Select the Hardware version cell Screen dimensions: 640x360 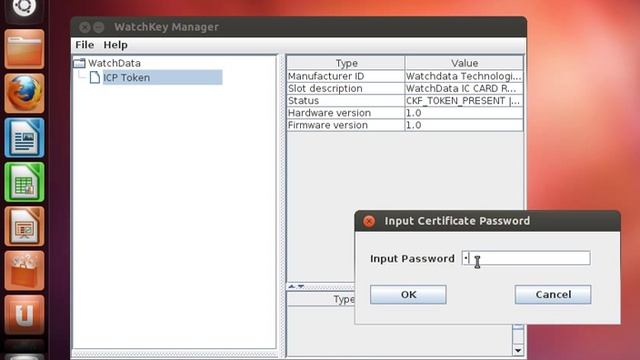[x=346, y=113]
